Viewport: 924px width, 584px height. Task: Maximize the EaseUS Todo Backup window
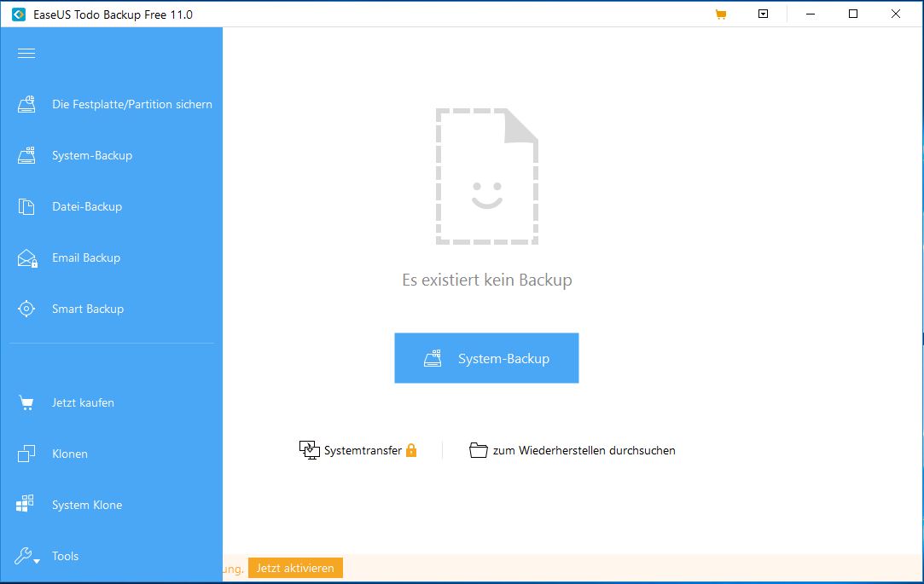(852, 14)
